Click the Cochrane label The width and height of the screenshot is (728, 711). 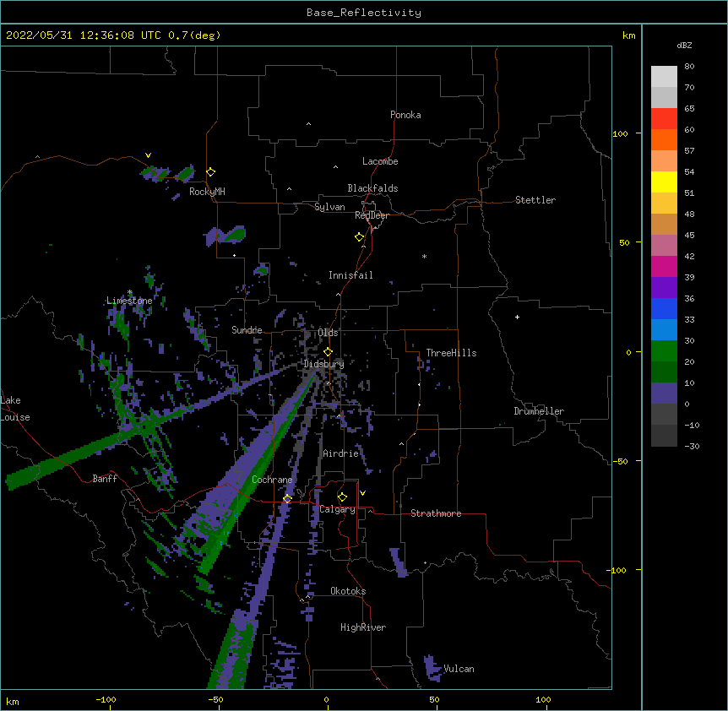click(x=272, y=480)
